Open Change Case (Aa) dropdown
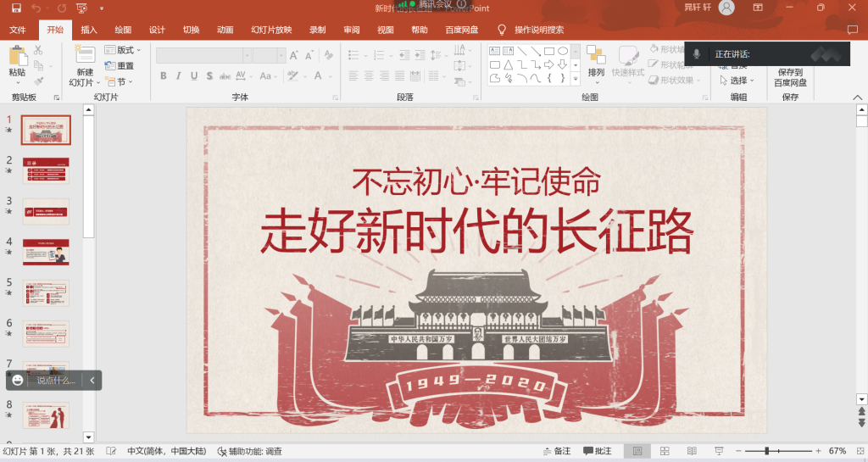Image resolution: width=868 pixels, height=462 pixels. pos(268,75)
